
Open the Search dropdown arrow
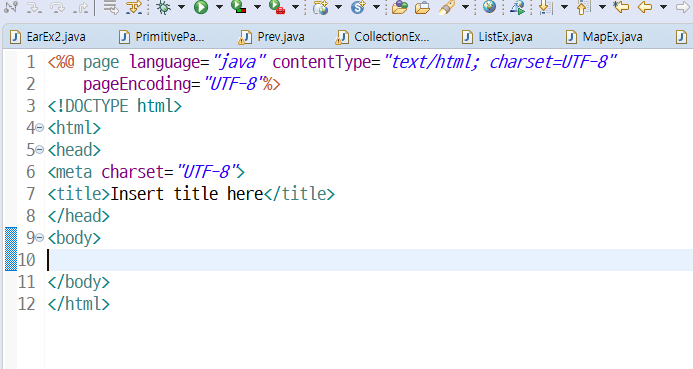coord(465,7)
